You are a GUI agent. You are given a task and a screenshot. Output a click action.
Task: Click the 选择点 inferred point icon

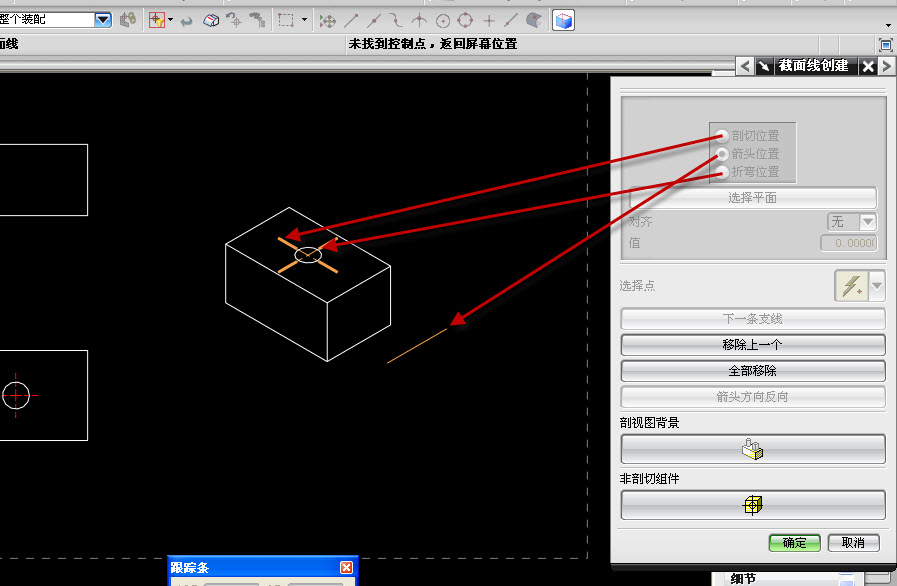tap(851, 286)
